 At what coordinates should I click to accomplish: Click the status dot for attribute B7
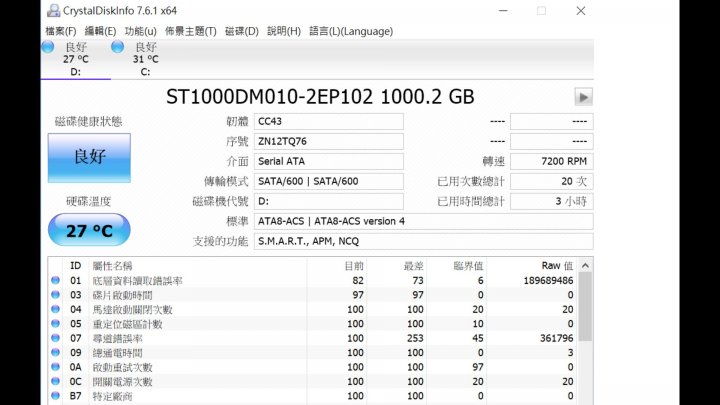pos(56,395)
